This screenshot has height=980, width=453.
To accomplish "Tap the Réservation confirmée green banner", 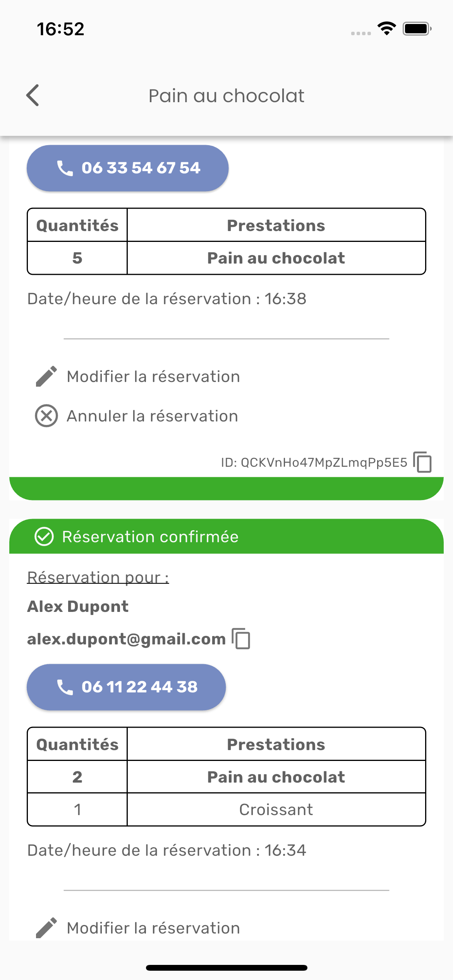I will (x=226, y=537).
